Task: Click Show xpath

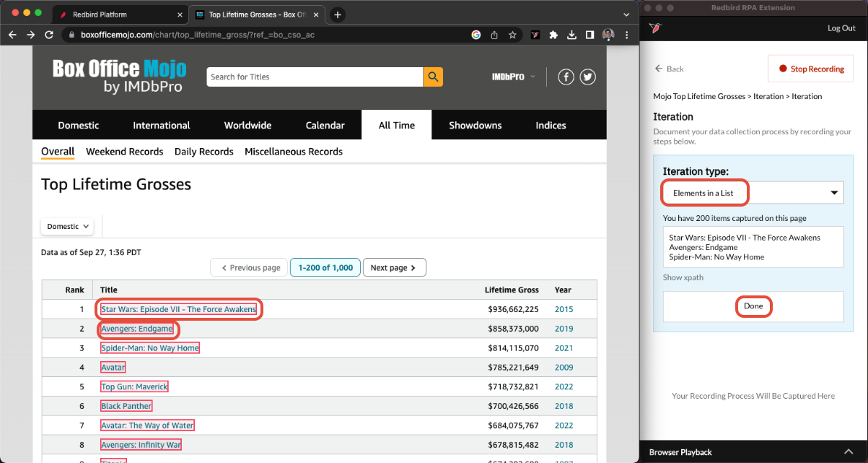Action: click(x=683, y=277)
